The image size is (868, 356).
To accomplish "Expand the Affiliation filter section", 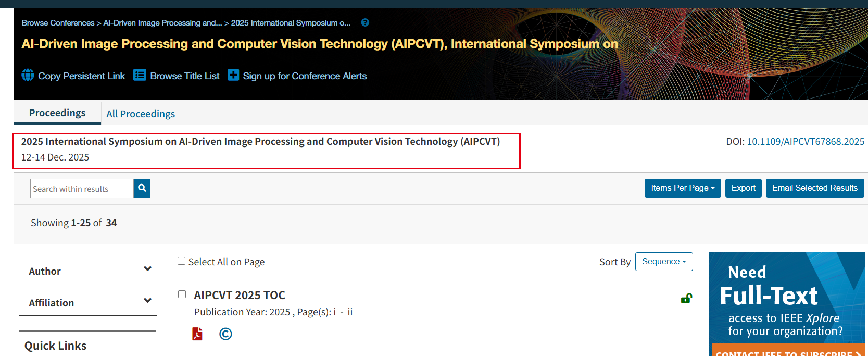I will 147,301.
